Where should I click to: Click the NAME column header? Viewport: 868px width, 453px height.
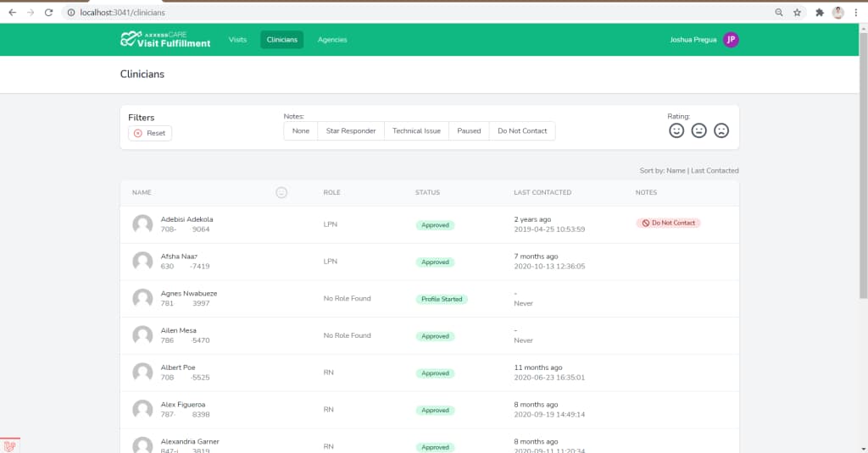click(142, 192)
